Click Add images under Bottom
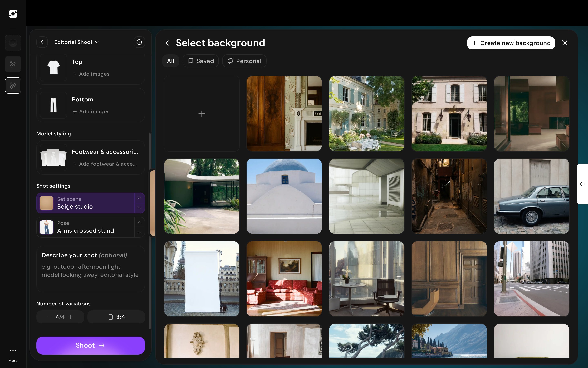This screenshot has width=588, height=368. point(91,112)
